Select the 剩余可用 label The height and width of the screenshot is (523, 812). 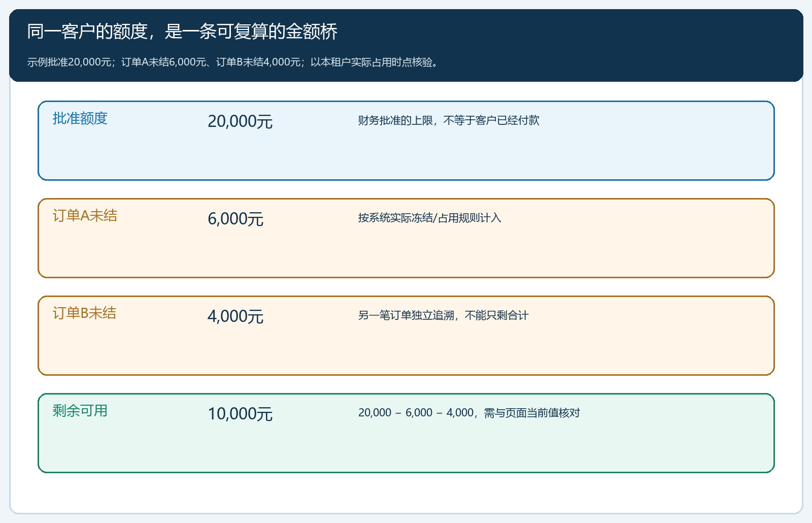(80, 411)
